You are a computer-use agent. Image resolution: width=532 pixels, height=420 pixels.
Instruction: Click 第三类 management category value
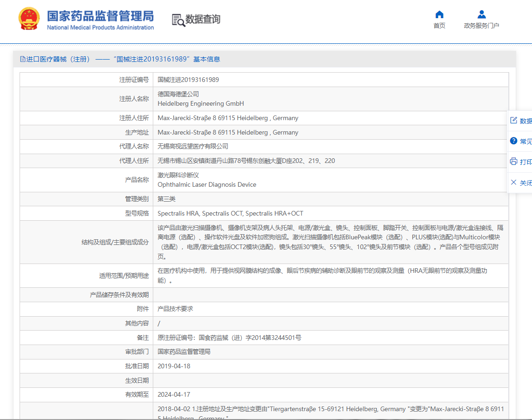point(166,199)
